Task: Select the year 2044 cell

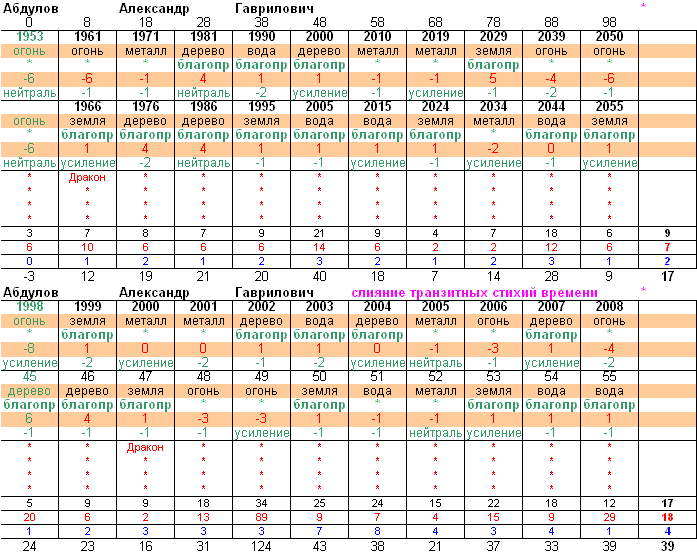Action: point(551,107)
